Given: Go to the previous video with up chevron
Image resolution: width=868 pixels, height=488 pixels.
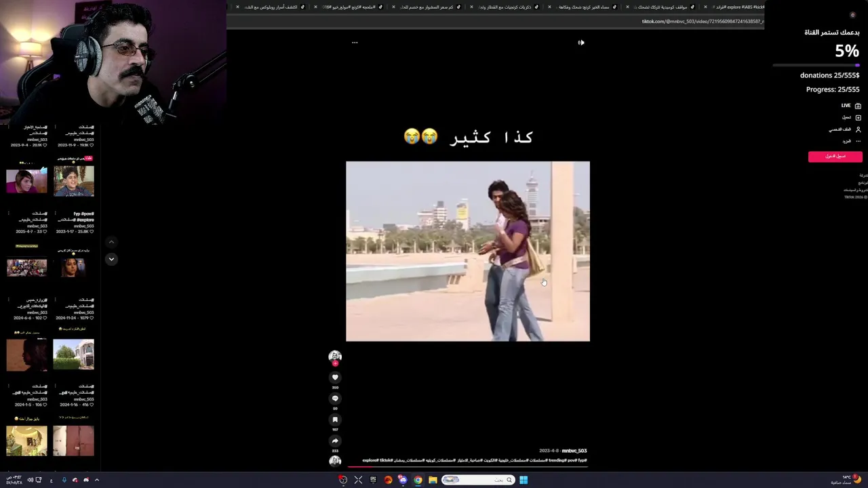Looking at the screenshot, I should (111, 242).
